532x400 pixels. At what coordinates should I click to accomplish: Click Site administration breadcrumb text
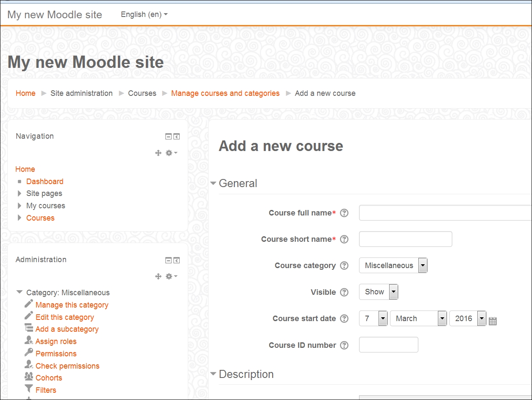pos(81,93)
